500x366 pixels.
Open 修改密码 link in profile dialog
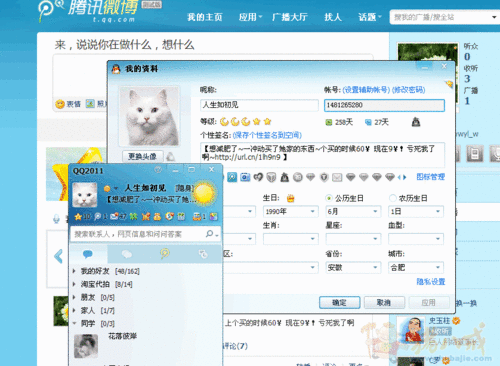(x=408, y=90)
